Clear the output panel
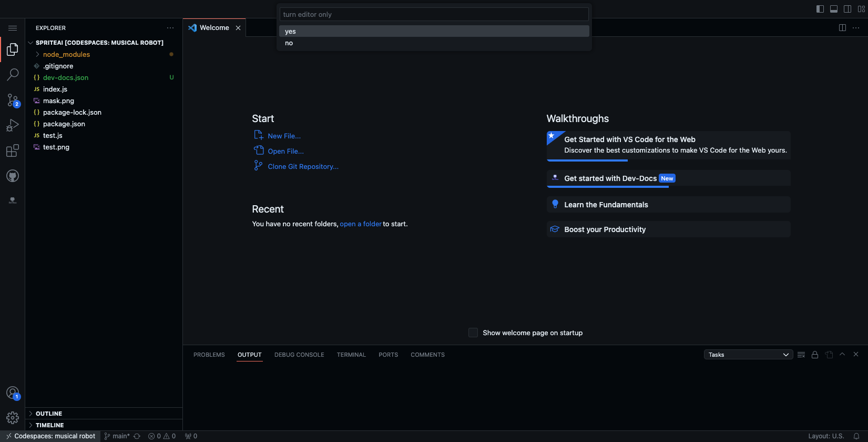The width and height of the screenshot is (868, 442). click(801, 355)
